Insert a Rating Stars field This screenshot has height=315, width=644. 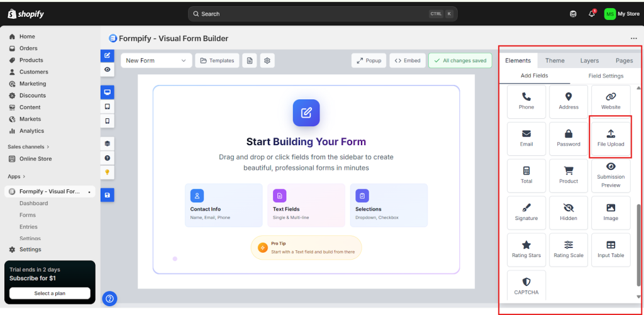pyautogui.click(x=526, y=249)
